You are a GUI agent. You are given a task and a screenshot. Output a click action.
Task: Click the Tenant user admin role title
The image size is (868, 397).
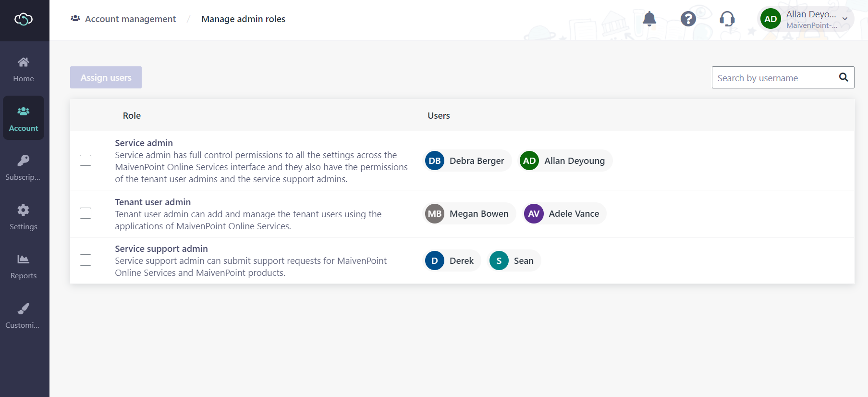153,202
